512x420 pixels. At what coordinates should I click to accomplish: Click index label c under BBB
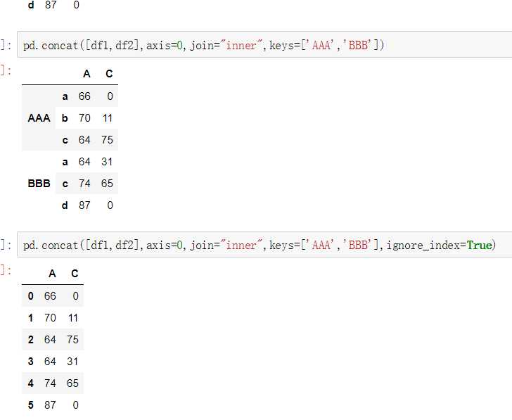65,184
